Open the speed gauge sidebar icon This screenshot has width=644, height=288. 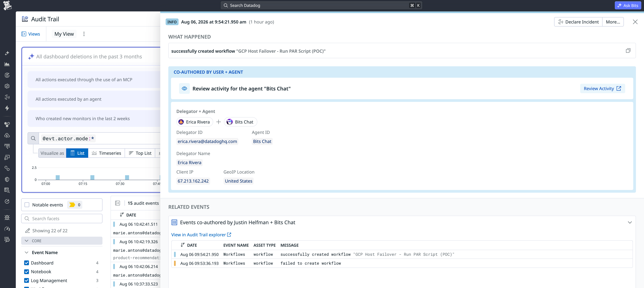tap(7, 229)
